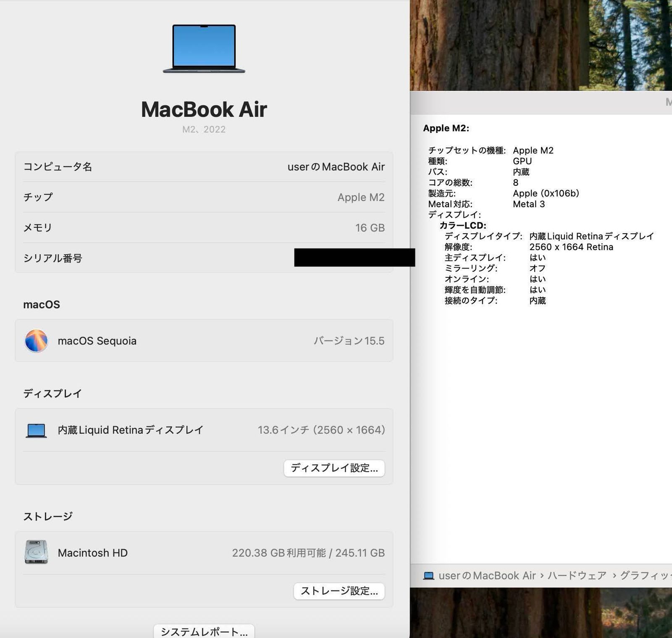Click the MacBook Air title text

click(x=204, y=109)
